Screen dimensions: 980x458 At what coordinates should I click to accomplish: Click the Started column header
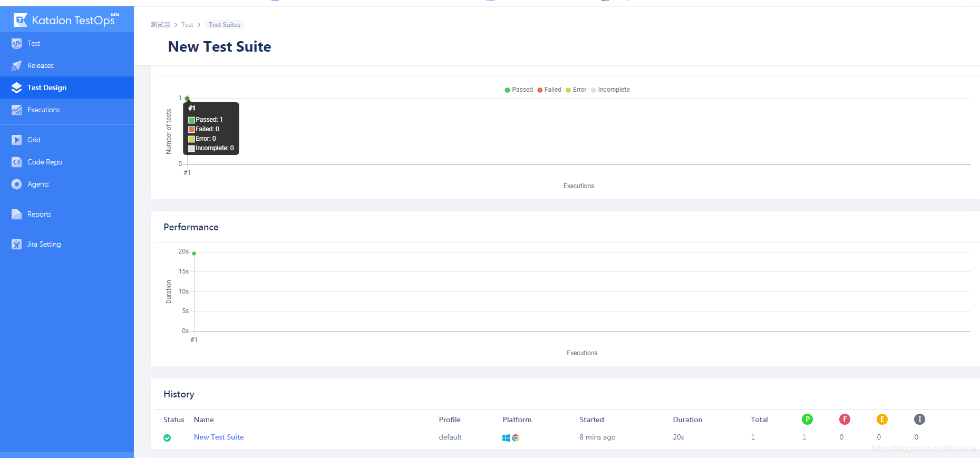point(592,420)
